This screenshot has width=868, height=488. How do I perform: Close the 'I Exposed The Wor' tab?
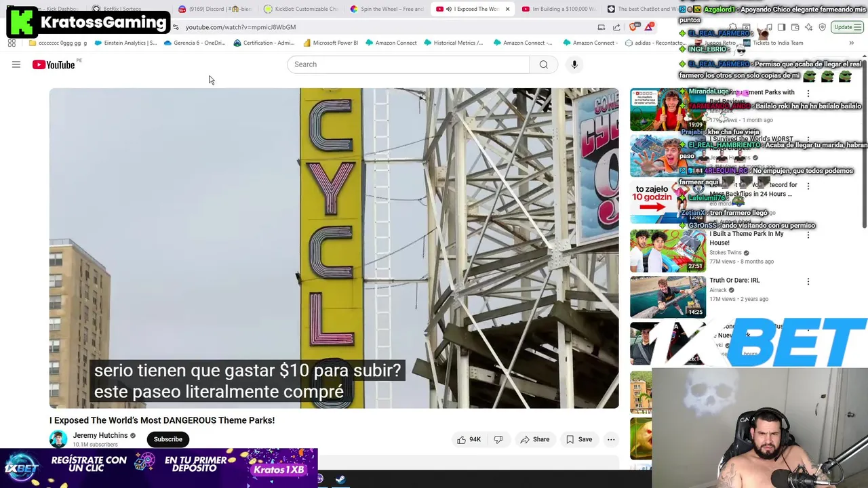[507, 9]
